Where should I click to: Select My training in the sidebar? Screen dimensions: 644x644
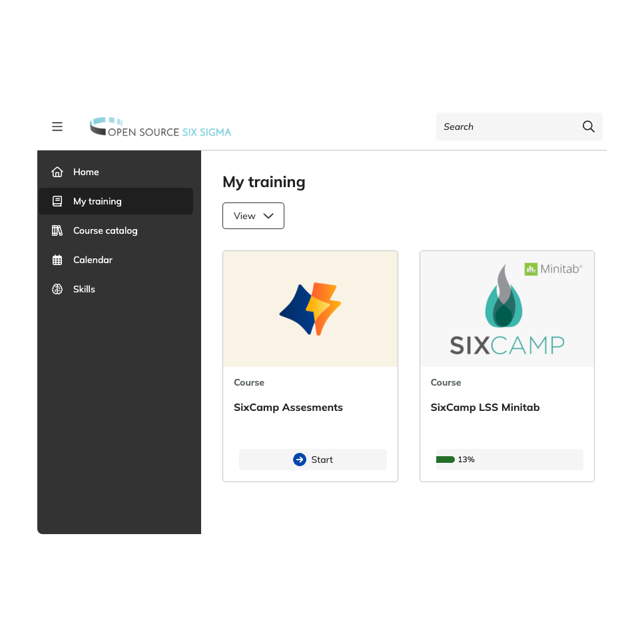(x=97, y=201)
